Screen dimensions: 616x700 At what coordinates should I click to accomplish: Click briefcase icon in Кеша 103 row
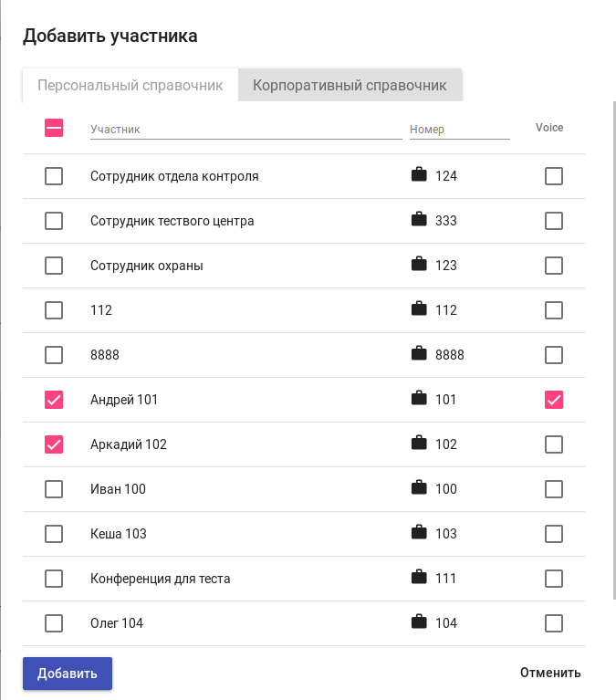pyautogui.click(x=419, y=533)
